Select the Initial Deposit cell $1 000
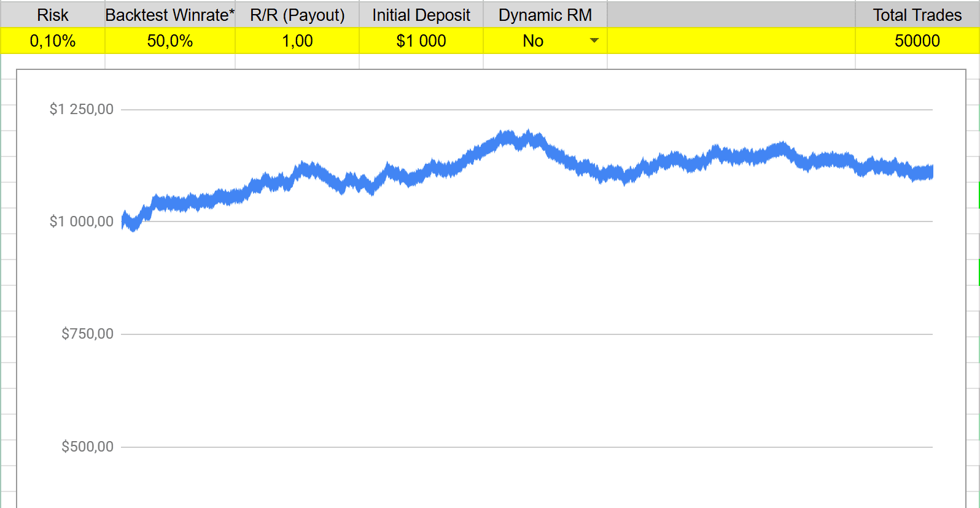The width and height of the screenshot is (980, 508). (x=421, y=41)
